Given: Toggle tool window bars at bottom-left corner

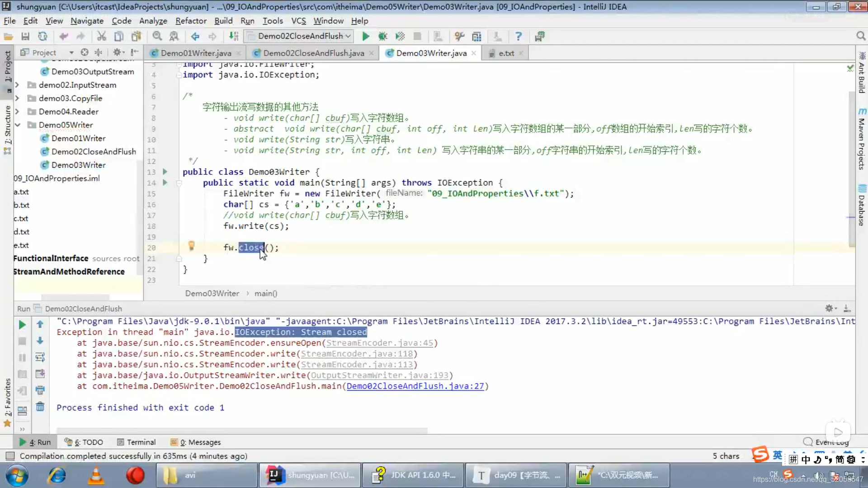Looking at the screenshot, I should click(10, 456).
